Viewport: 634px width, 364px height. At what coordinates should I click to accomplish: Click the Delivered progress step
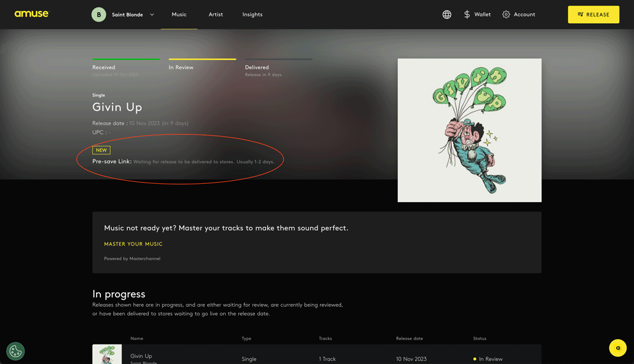click(x=279, y=67)
